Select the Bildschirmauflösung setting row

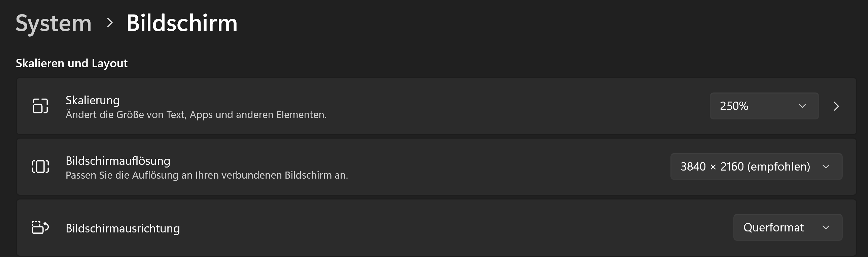coord(437,167)
